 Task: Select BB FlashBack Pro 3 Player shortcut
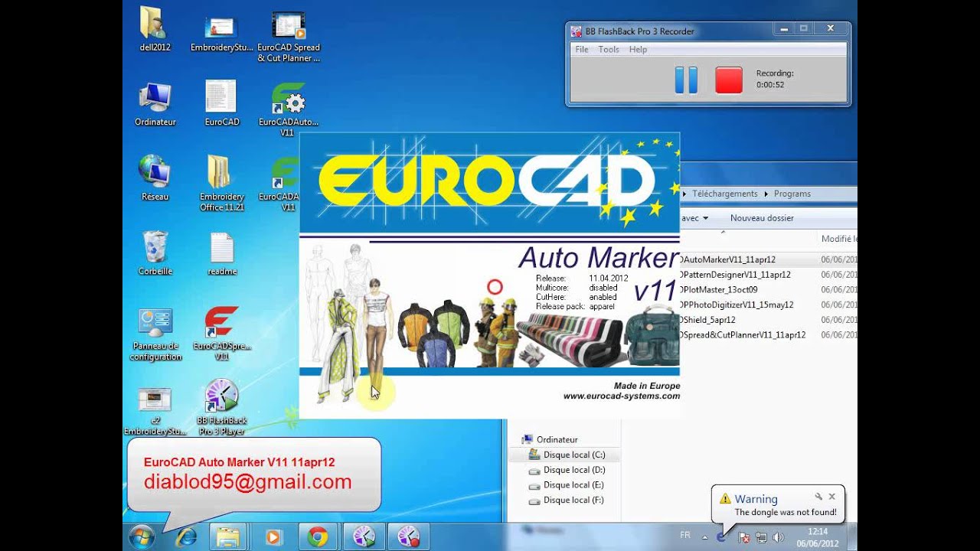point(221,407)
